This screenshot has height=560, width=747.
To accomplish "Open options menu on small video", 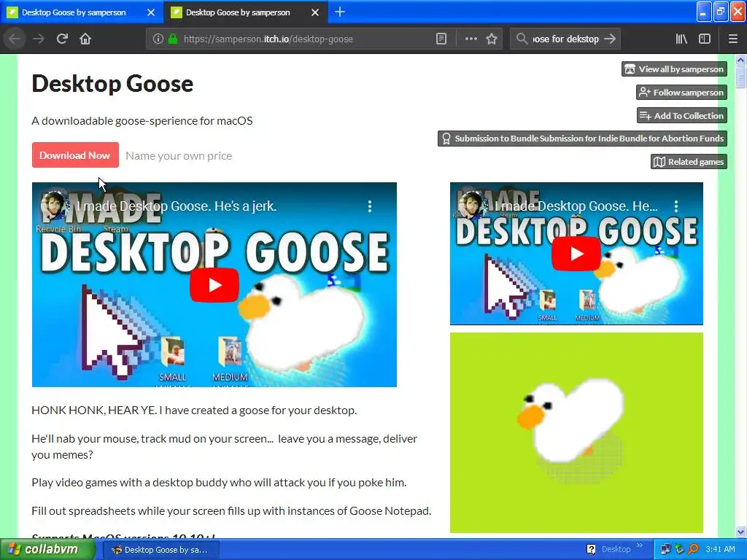I will (x=676, y=206).
